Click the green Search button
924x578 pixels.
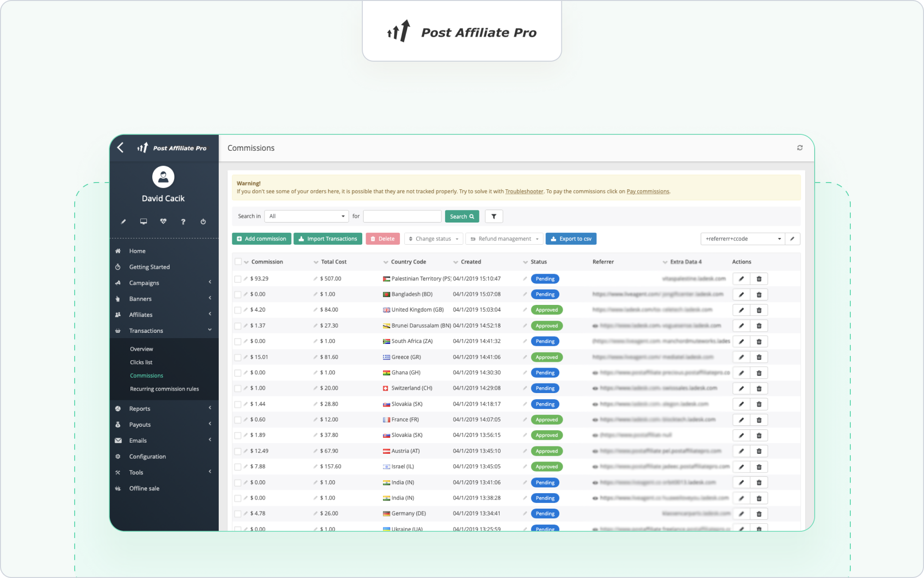(462, 216)
